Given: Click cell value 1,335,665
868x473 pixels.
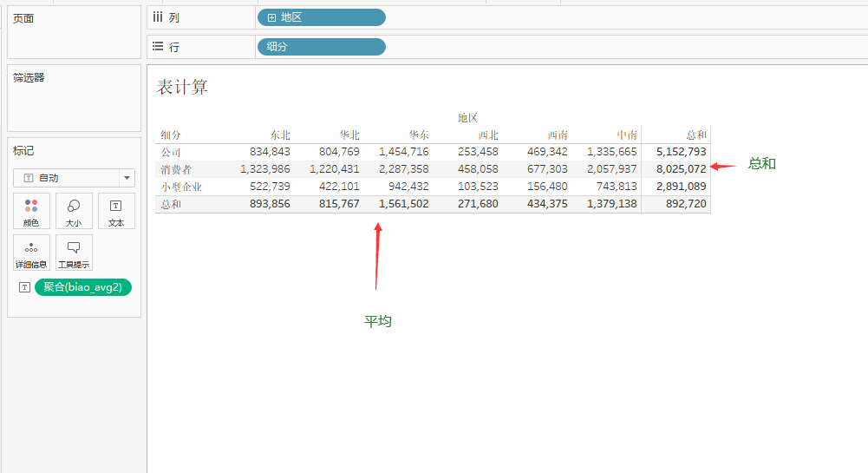Looking at the screenshot, I should point(612,152).
